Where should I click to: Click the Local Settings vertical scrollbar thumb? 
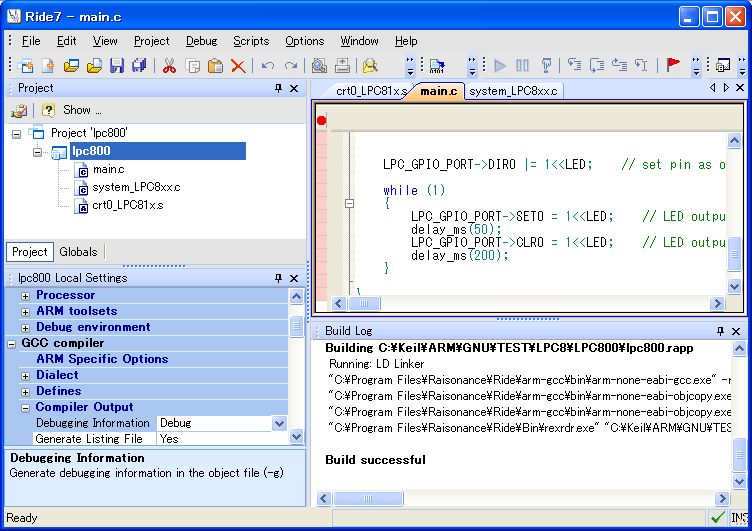click(x=296, y=327)
